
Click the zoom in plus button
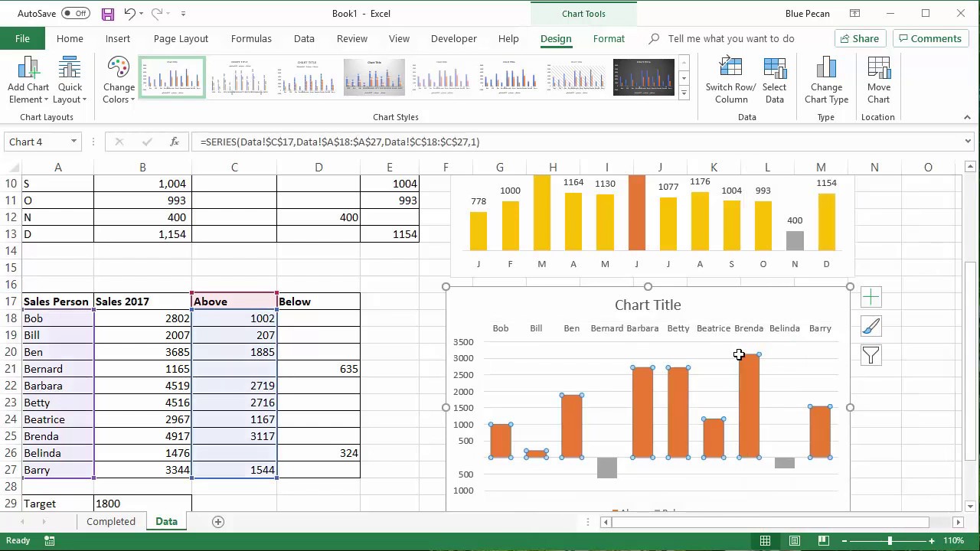click(932, 540)
